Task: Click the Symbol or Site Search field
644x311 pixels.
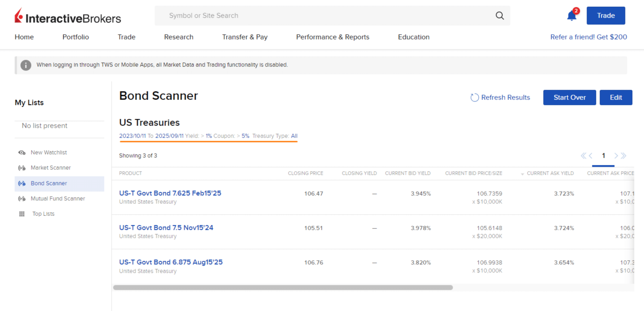Action: tap(332, 16)
